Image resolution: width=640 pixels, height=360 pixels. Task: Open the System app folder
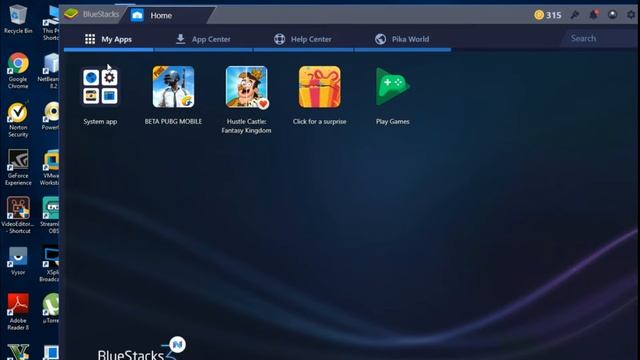coord(100,87)
